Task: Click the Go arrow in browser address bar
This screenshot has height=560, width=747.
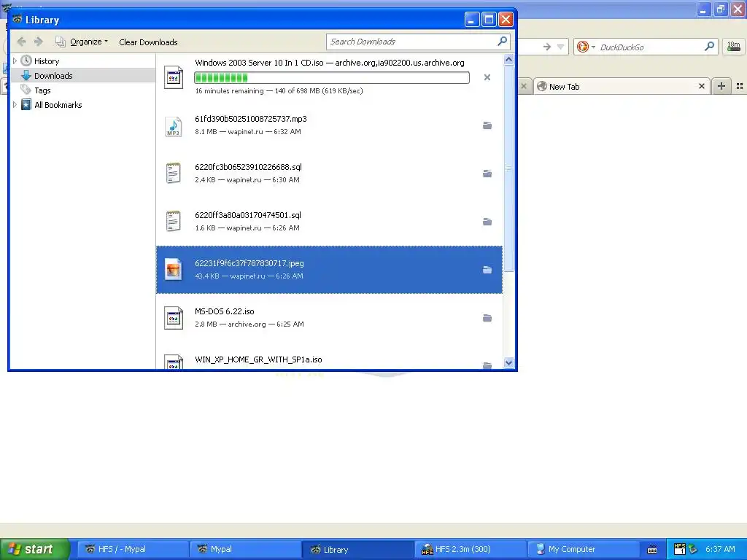Action: [x=547, y=47]
